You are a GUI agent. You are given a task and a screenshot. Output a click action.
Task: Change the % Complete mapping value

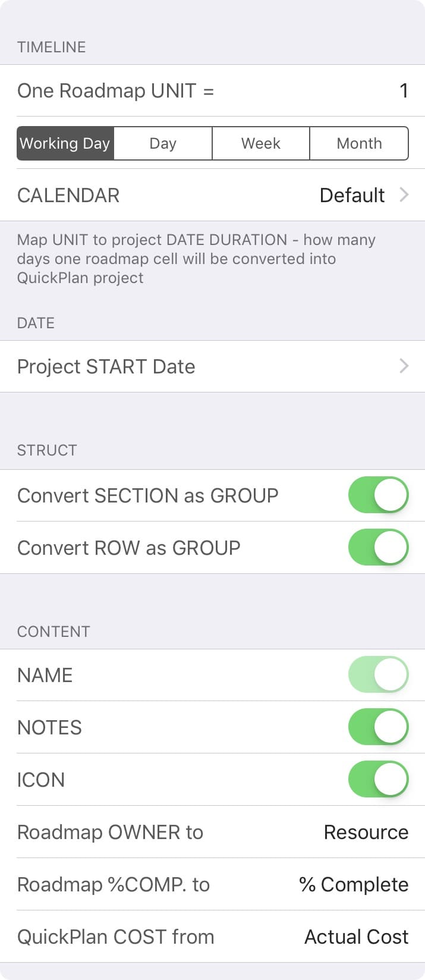(354, 884)
